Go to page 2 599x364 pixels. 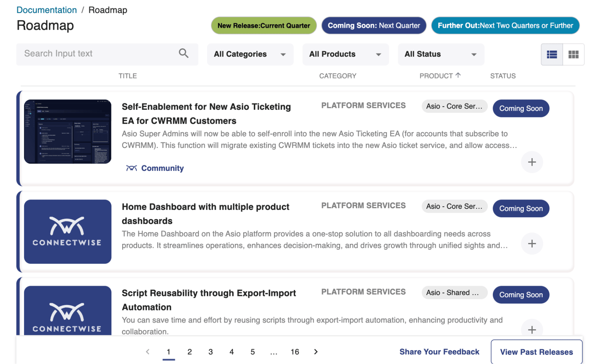[189, 352]
